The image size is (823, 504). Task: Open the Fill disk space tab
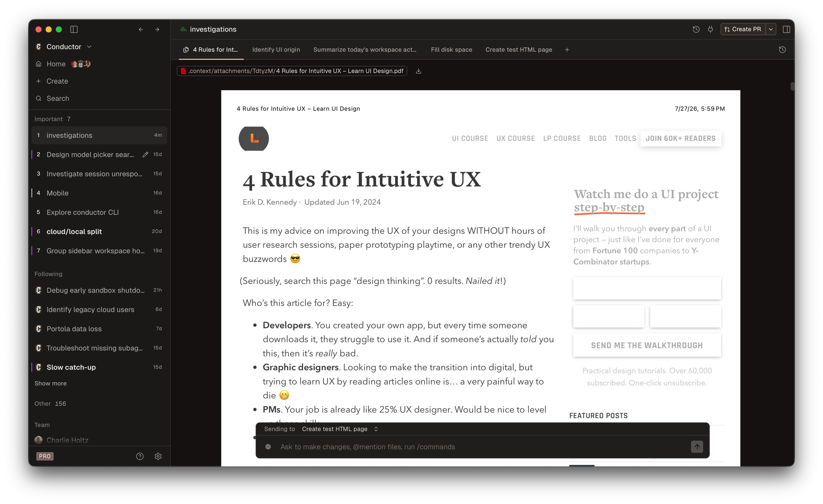pyautogui.click(x=451, y=50)
